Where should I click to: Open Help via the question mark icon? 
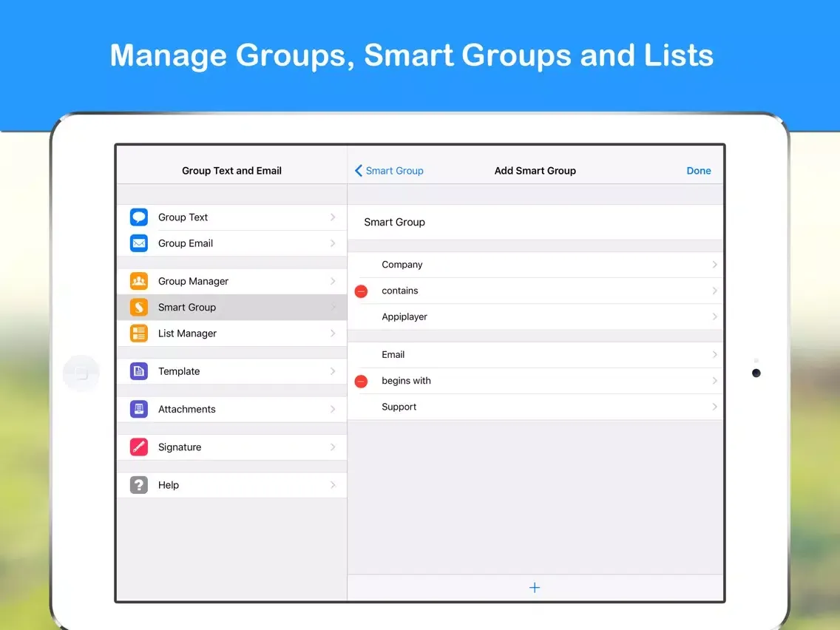click(139, 485)
